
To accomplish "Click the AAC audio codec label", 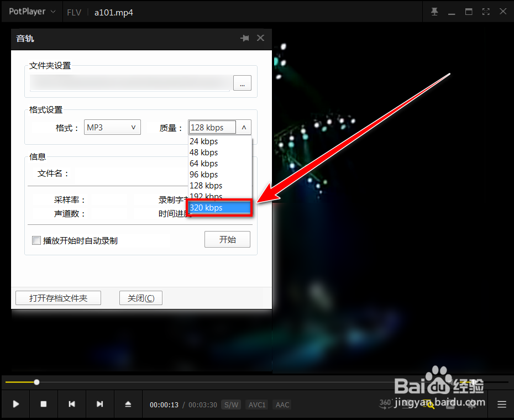I will coord(282,405).
